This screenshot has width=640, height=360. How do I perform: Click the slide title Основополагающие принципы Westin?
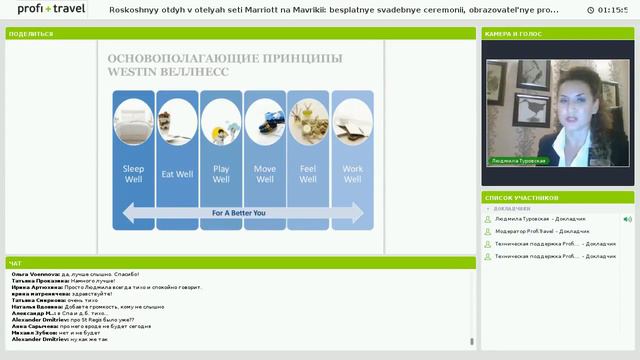pos(225,65)
